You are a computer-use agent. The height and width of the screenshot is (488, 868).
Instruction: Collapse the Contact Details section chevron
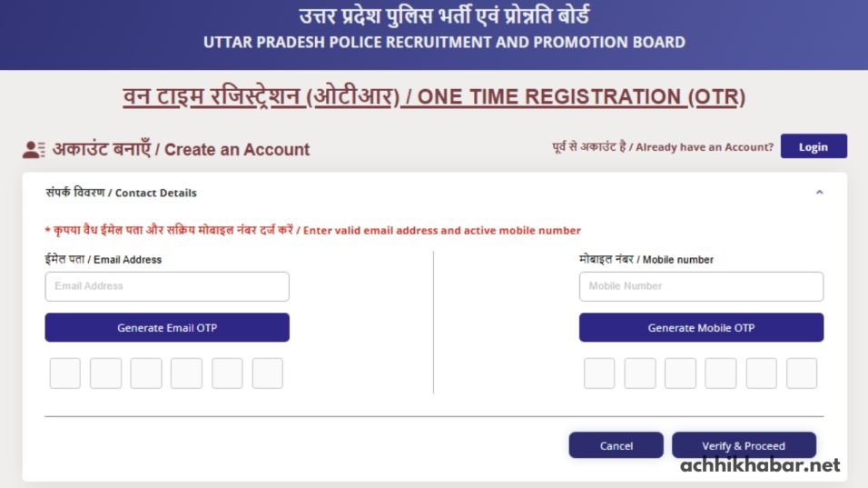[819, 193]
